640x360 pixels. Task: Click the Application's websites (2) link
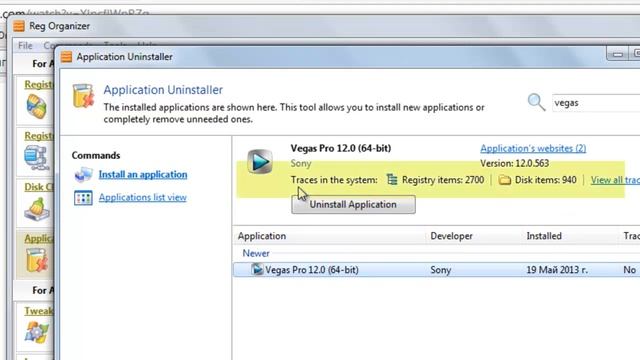click(533, 148)
